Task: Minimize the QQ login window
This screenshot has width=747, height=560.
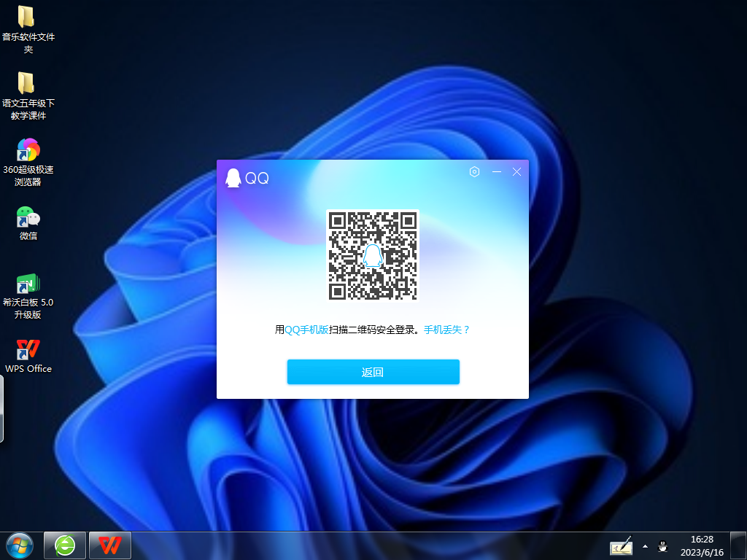Action: pos(496,171)
